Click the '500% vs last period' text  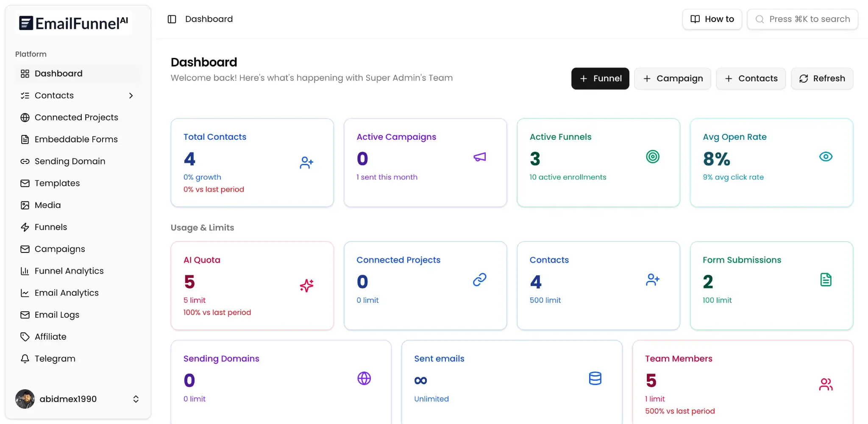click(x=680, y=411)
